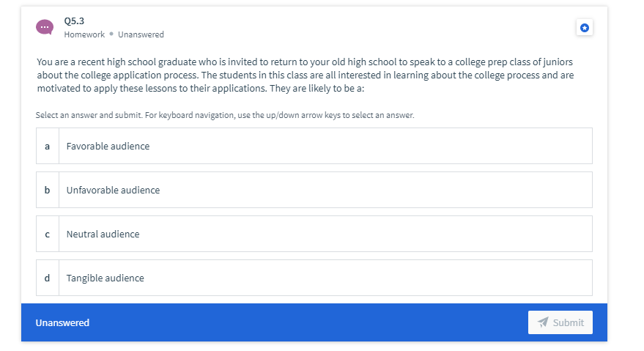Click the Homework label

click(84, 34)
